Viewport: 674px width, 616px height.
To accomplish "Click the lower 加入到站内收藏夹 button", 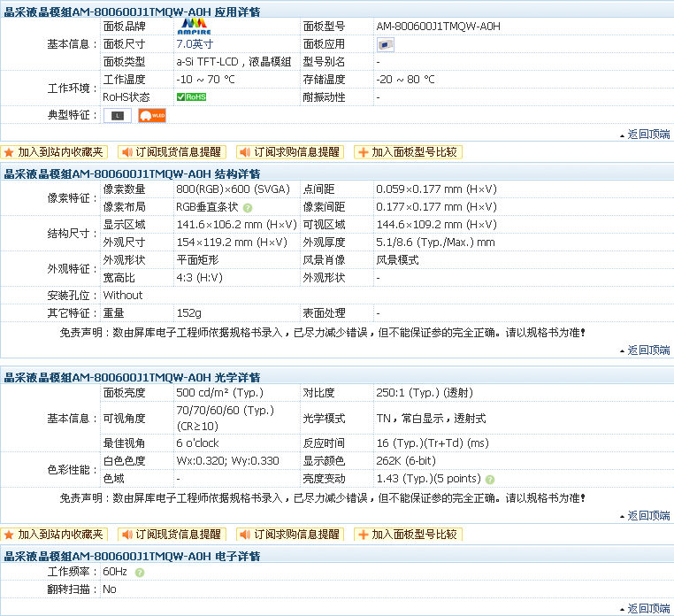I will (54, 535).
